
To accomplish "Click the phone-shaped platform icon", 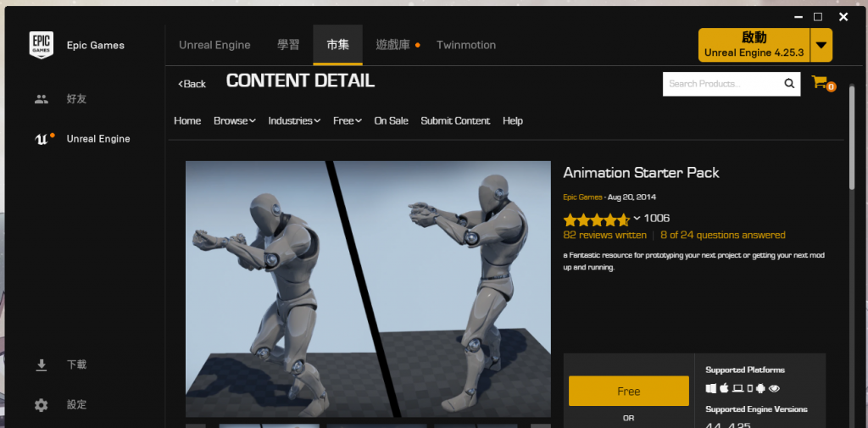I will click(750, 389).
